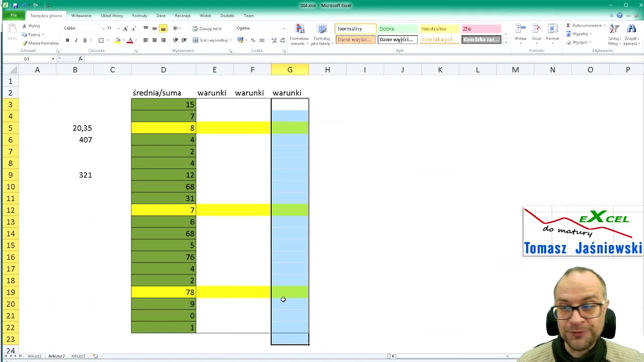
Task: Toggle top vertical alignment
Action: 145,28
